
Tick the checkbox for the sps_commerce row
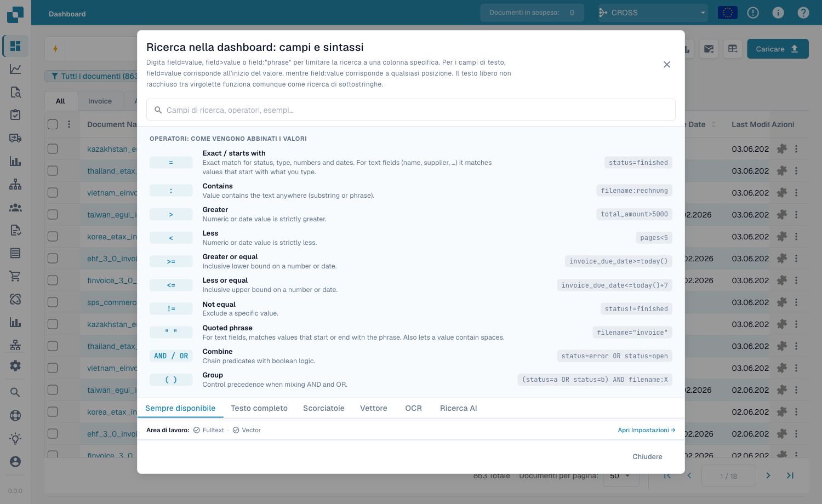pos(53,302)
